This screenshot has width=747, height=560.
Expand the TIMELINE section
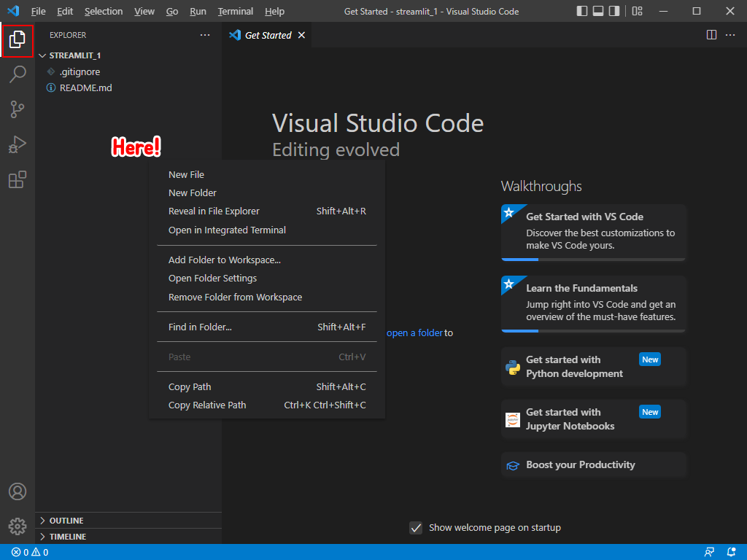[x=128, y=537]
